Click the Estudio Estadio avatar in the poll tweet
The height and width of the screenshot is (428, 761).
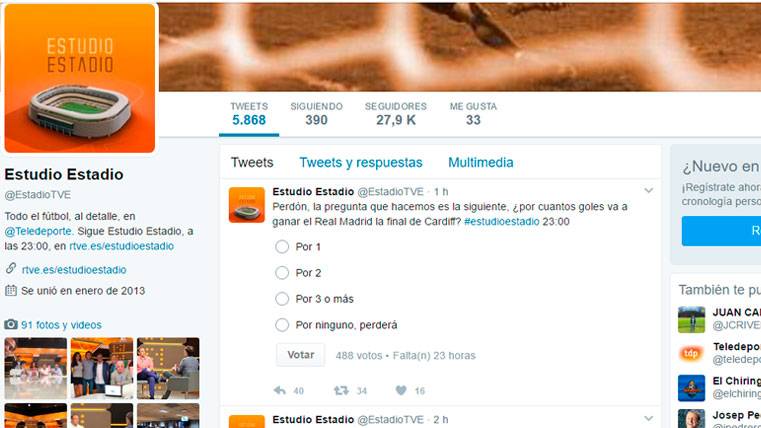[x=247, y=205]
